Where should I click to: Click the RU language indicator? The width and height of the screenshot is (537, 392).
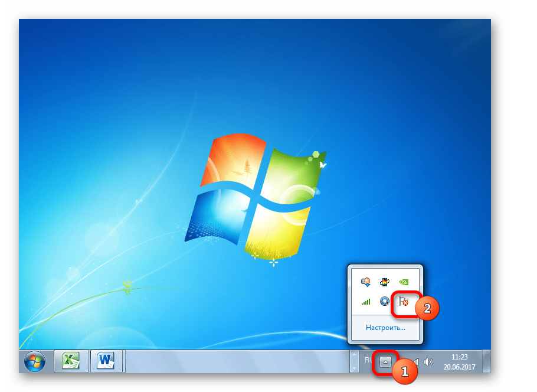point(368,360)
